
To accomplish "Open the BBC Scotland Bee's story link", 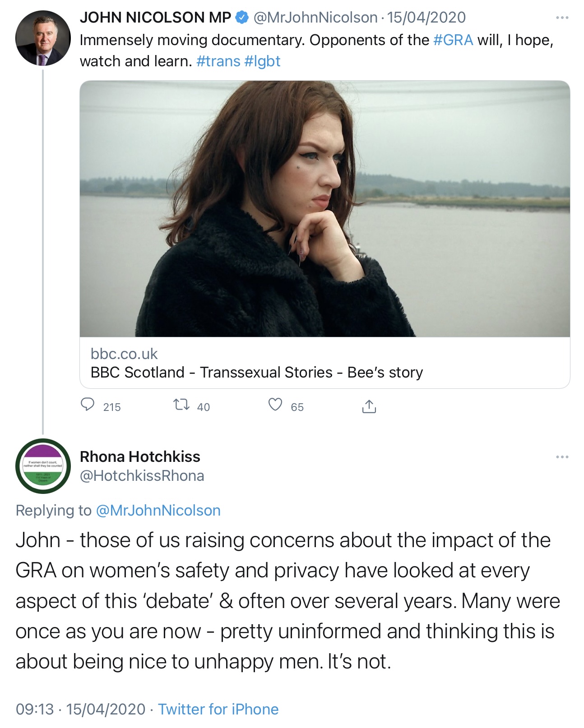I will pos(256,373).
